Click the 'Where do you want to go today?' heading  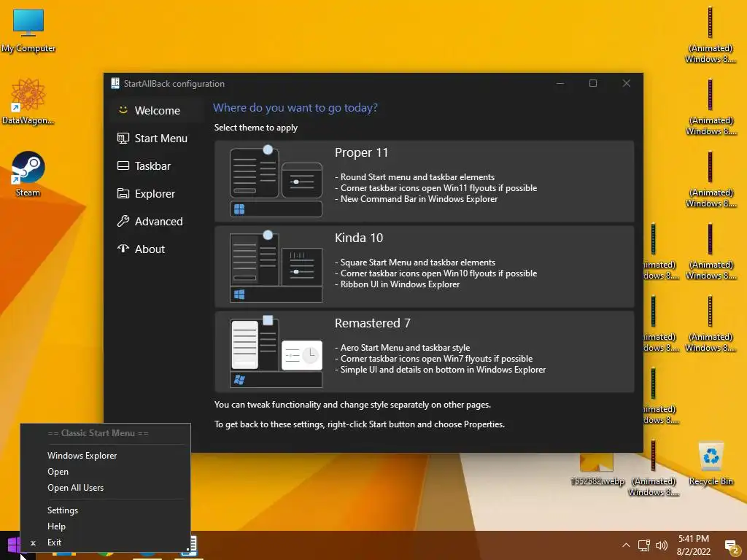point(295,108)
